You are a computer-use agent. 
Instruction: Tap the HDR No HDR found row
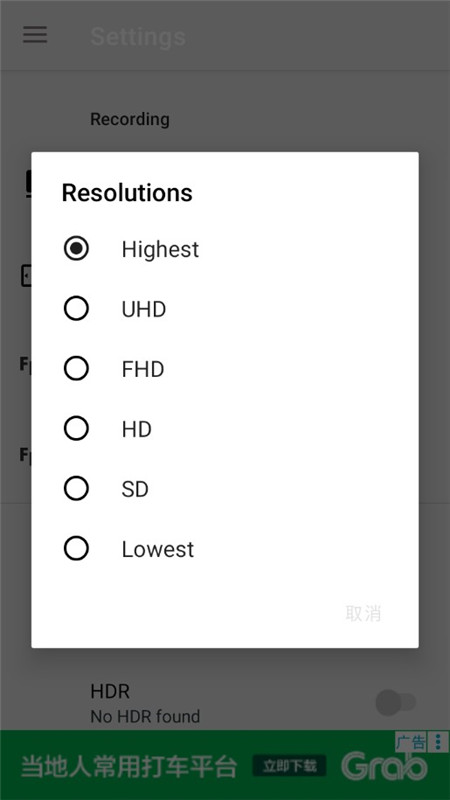pos(225,703)
